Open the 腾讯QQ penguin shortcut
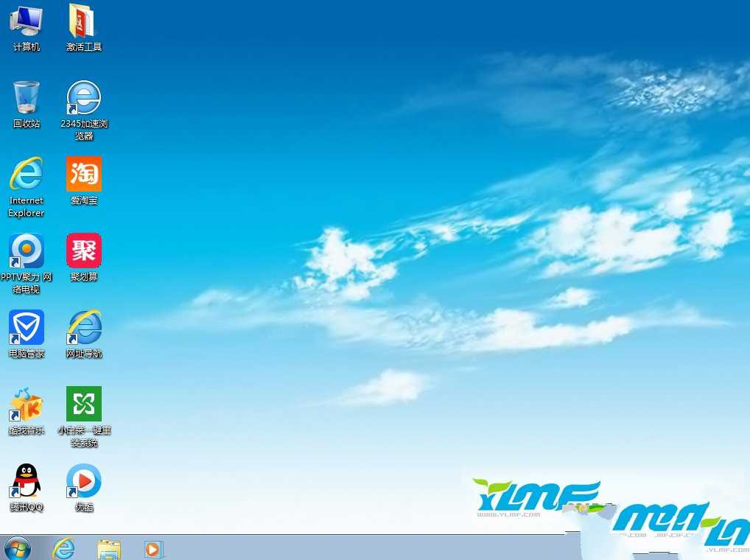The width and height of the screenshot is (750, 560). (x=26, y=481)
